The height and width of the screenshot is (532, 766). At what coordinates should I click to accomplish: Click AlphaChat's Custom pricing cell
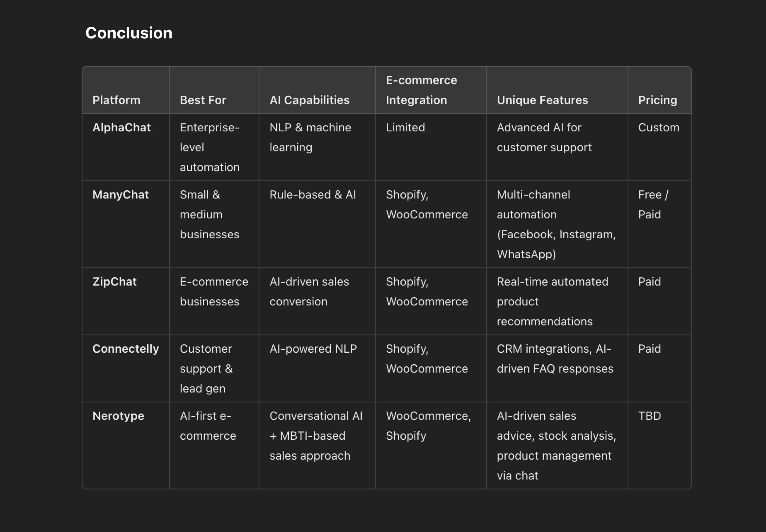pos(659,127)
